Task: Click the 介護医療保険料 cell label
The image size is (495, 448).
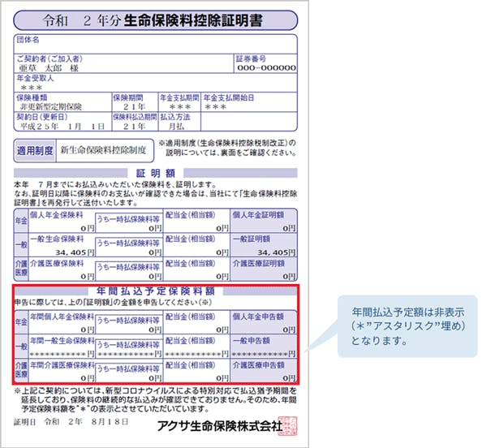Action: point(57,263)
